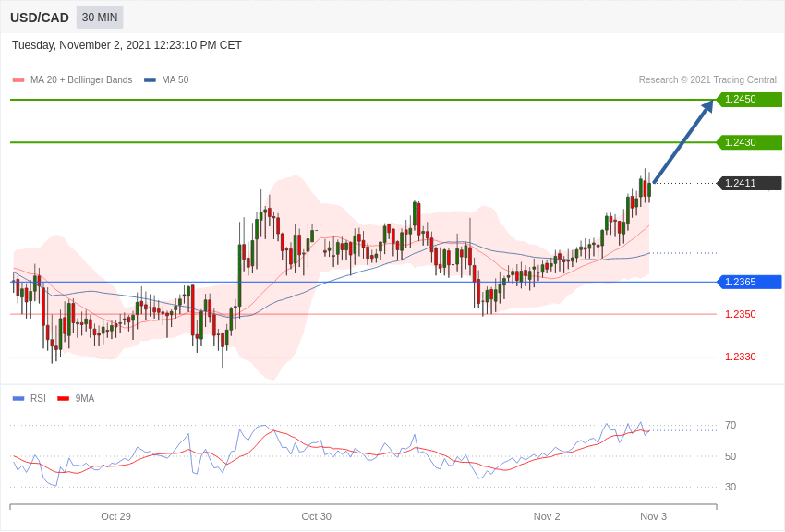Click the 1.2411 current price tag
This screenshot has height=532, width=785.
click(749, 183)
